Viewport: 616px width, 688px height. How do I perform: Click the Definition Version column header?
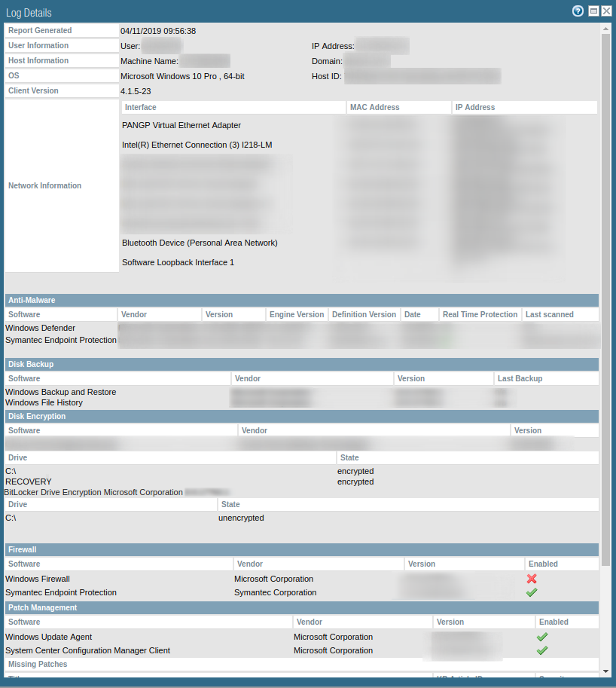point(364,314)
